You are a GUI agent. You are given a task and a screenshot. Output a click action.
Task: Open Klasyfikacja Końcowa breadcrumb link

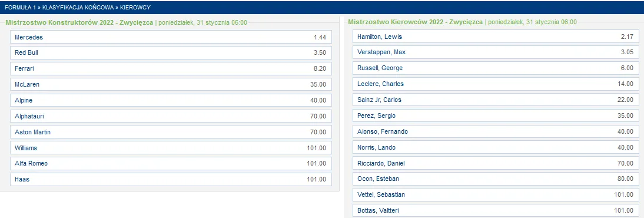click(78, 8)
